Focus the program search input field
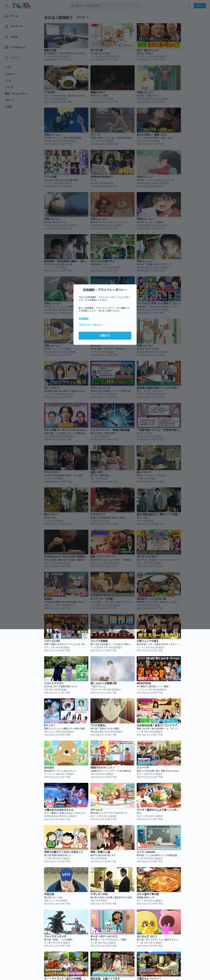 click(105, 6)
